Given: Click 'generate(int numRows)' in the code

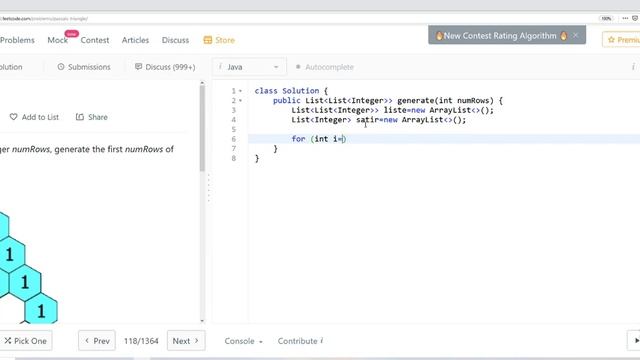Looking at the screenshot, I should [x=445, y=100].
